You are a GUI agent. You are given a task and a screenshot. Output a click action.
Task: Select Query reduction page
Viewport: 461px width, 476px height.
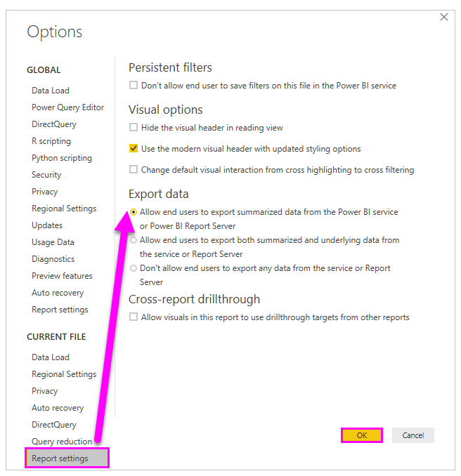(x=62, y=442)
